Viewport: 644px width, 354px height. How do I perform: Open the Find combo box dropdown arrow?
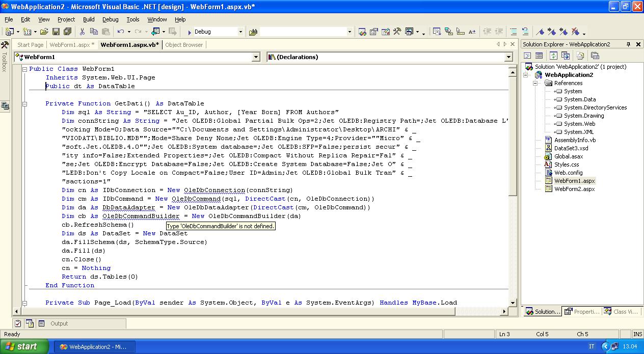350,32
